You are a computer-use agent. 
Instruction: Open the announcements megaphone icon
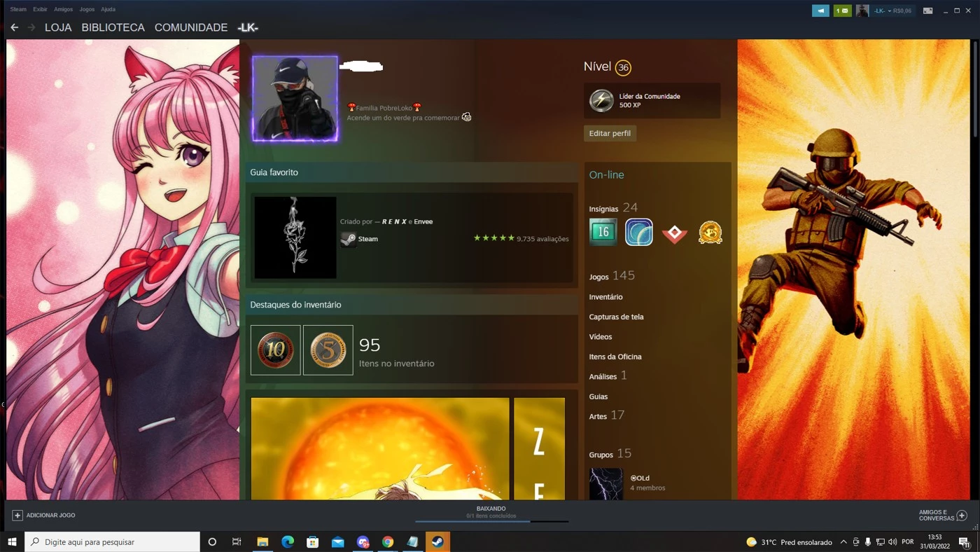click(820, 11)
